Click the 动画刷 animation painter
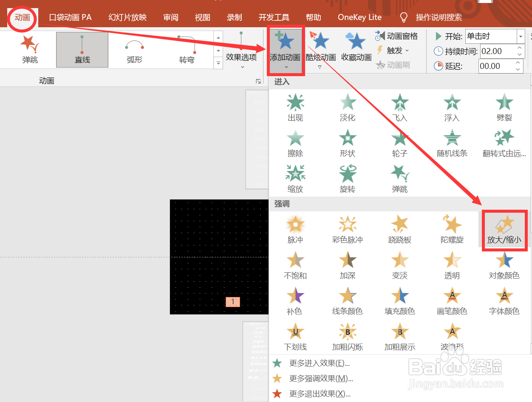Viewport: 532px width, 402px height. 393,65
